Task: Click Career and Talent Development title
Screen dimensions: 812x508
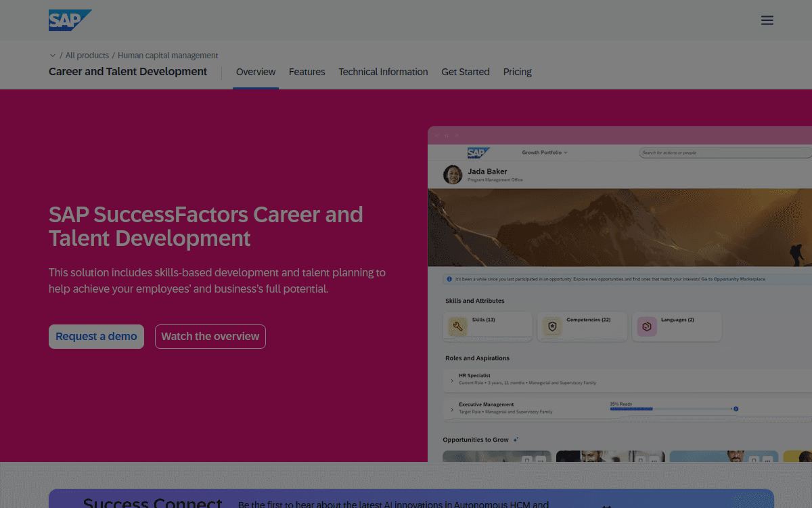Action: (x=128, y=72)
